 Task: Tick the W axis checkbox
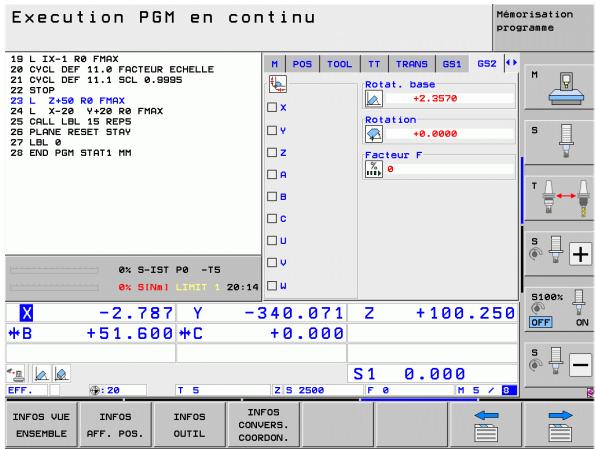pos(272,286)
